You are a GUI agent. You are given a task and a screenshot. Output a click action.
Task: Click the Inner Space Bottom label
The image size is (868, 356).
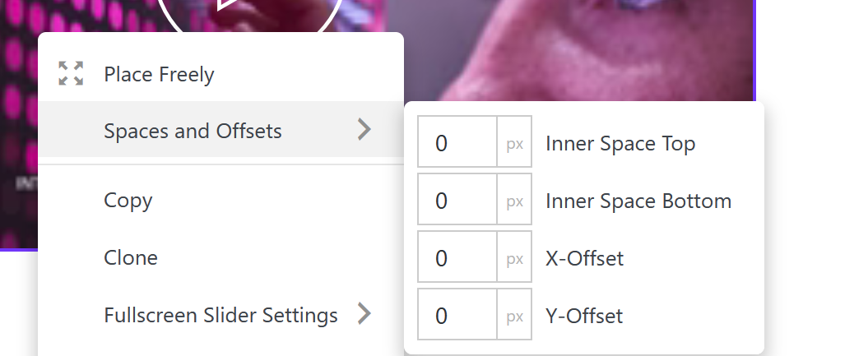638,201
